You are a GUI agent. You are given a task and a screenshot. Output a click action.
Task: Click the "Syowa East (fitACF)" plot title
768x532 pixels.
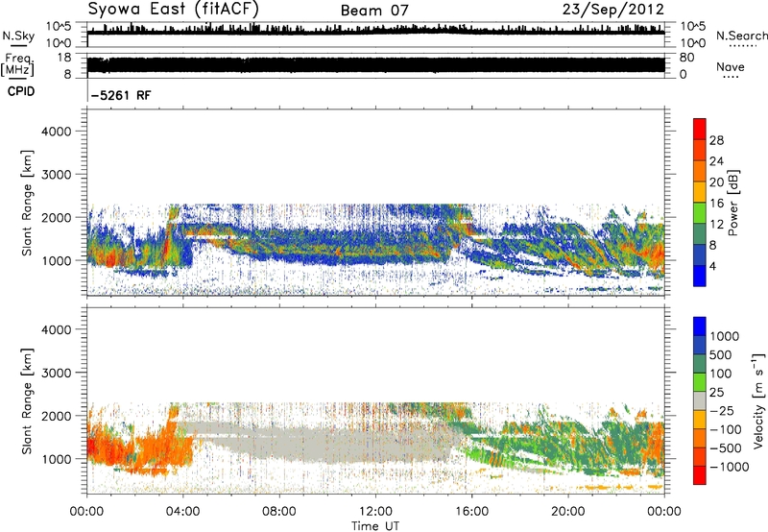(174, 10)
